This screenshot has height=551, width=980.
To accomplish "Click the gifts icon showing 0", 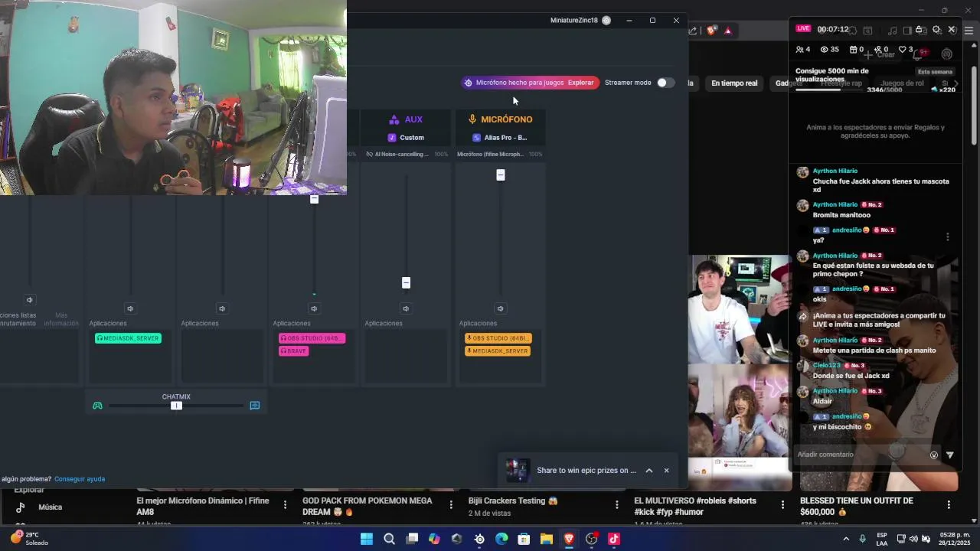I will (x=853, y=50).
